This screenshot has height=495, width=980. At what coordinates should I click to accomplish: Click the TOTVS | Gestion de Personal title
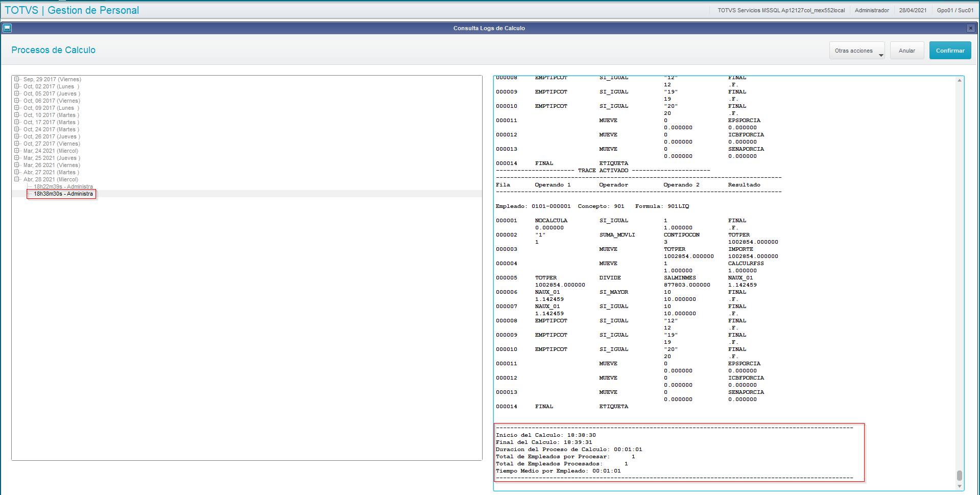71,10
